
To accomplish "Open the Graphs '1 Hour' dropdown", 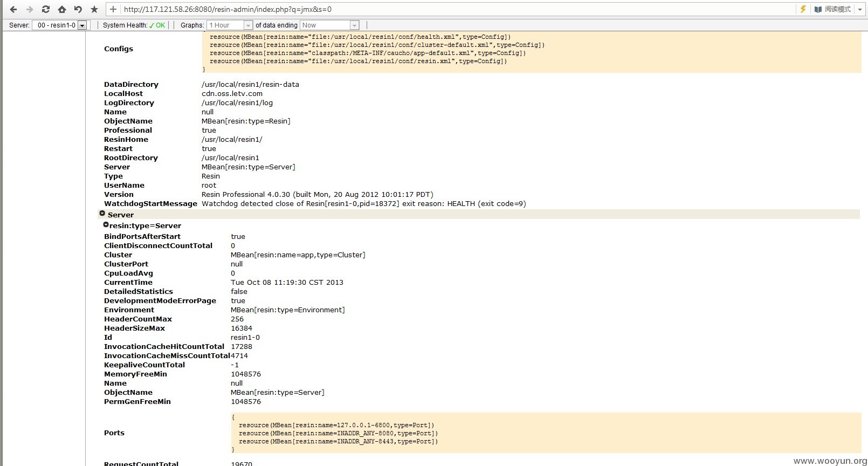I will click(230, 25).
